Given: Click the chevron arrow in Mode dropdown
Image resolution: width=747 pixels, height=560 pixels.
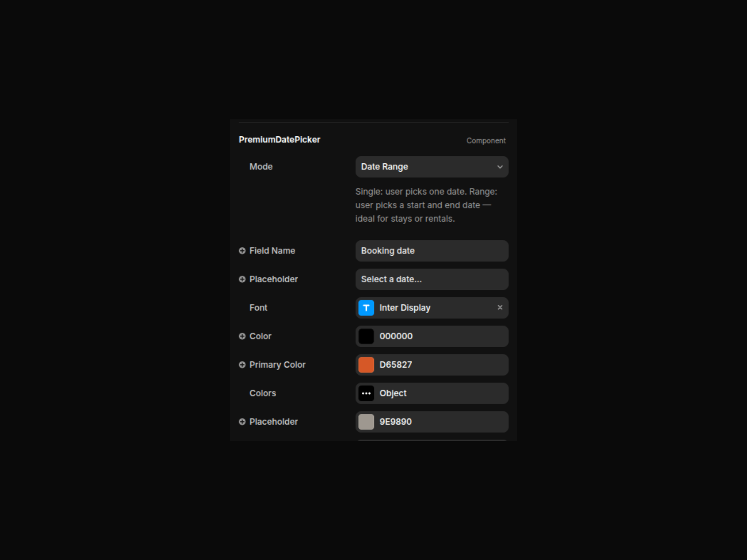Looking at the screenshot, I should (500, 167).
